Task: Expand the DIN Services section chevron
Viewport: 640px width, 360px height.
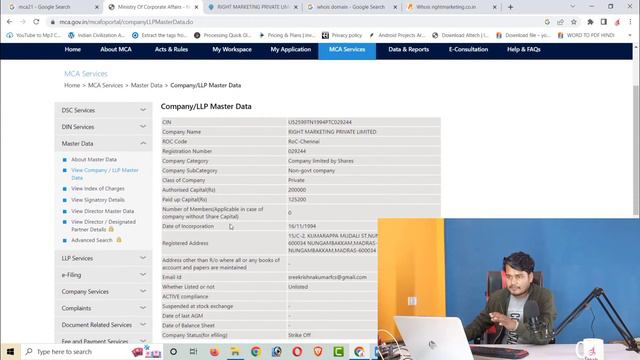Action: (143, 127)
